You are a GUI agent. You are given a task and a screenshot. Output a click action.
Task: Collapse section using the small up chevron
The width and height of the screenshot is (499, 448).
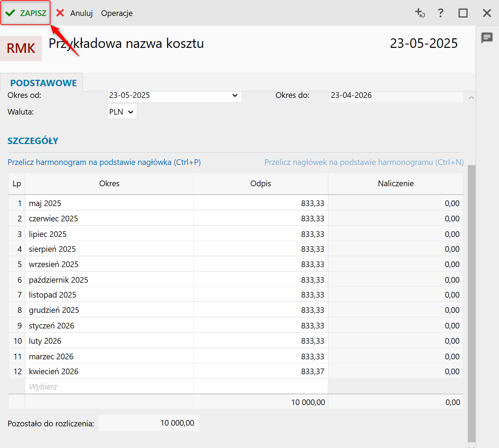click(x=471, y=98)
